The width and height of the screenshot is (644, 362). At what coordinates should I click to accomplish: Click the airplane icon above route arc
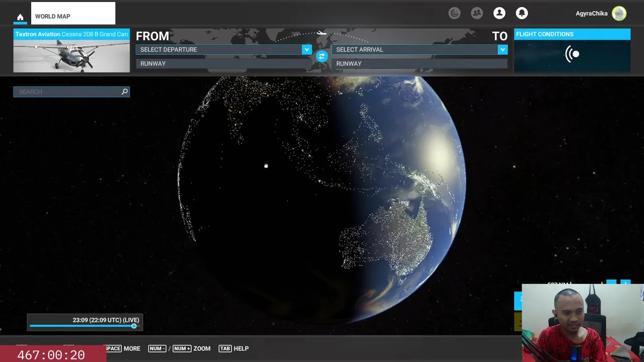click(321, 34)
